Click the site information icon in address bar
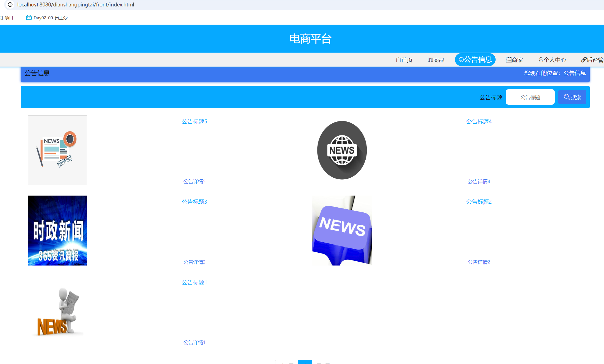 coord(10,4)
